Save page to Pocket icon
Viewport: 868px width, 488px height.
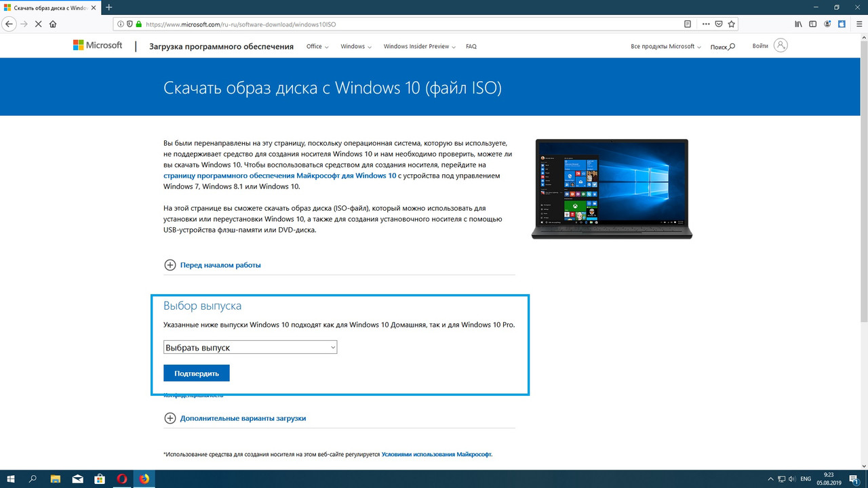(x=719, y=24)
